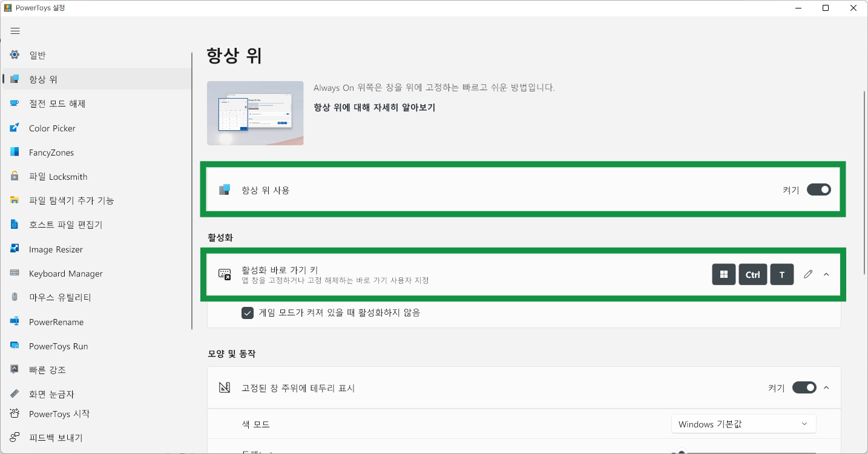Viewport: 868px width, 454px height.
Task: Click the Image Resizer sidebar icon
Action: coord(15,249)
